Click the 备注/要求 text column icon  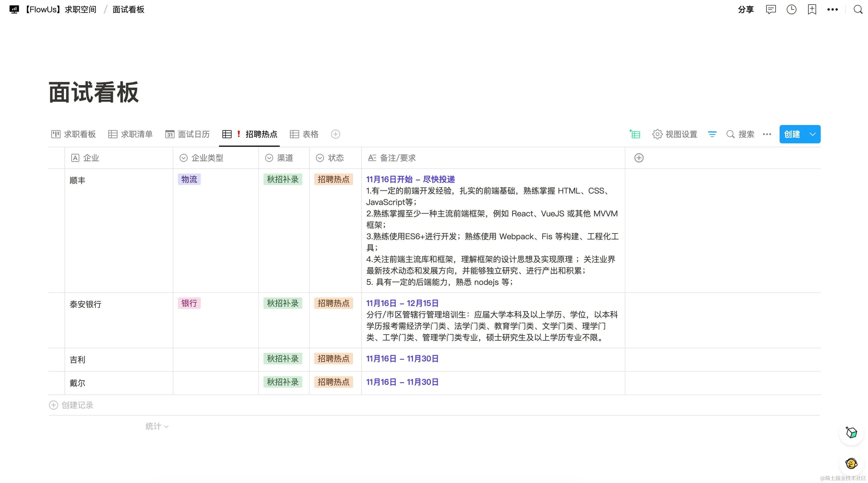click(x=372, y=158)
